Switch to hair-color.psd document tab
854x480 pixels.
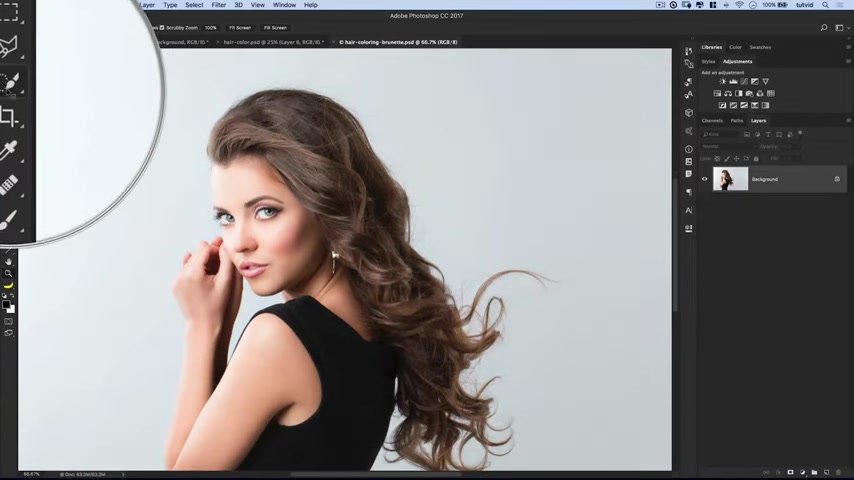[x=274, y=42]
